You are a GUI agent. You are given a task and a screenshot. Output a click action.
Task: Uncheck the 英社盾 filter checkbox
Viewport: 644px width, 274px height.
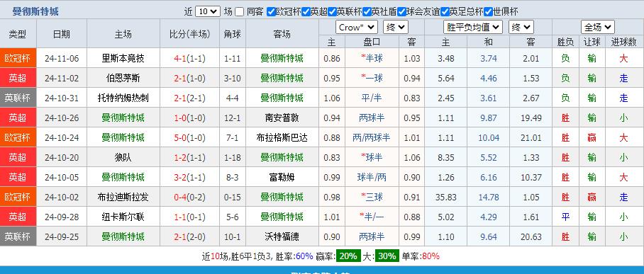367,11
